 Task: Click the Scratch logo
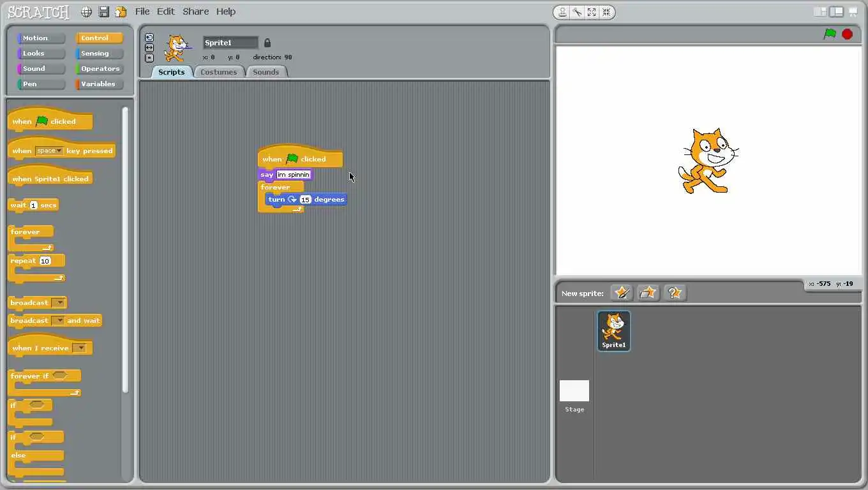38,12
